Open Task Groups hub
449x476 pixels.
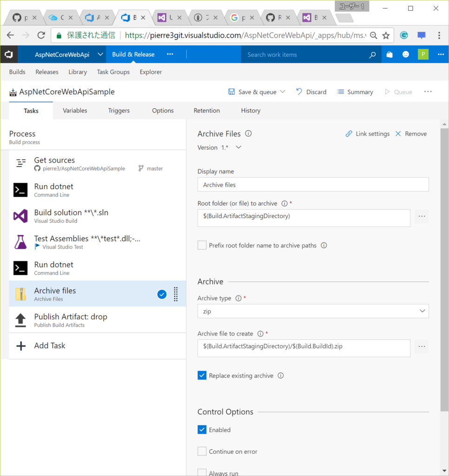pos(113,72)
